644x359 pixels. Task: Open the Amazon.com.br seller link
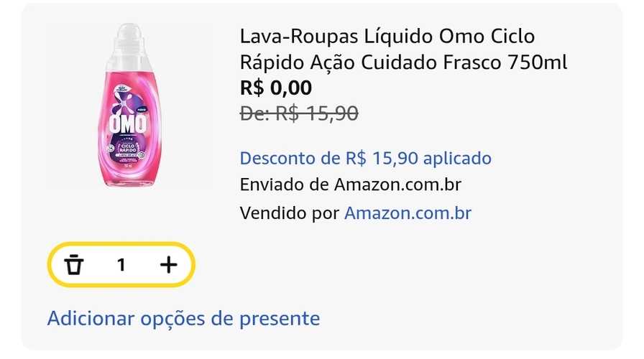click(x=408, y=213)
